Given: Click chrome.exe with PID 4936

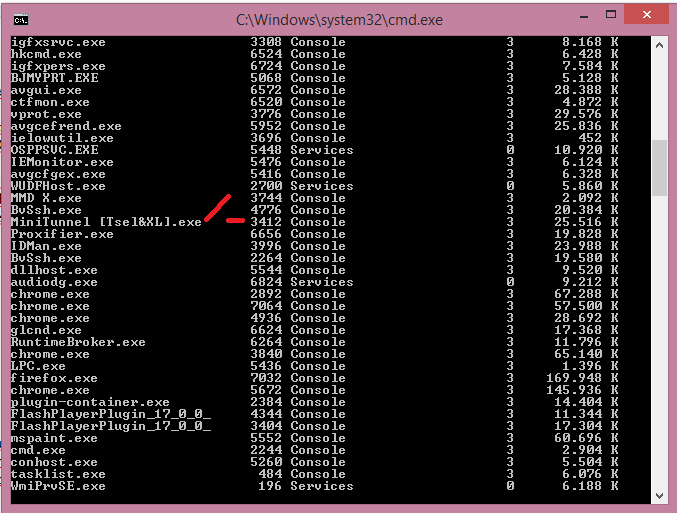Looking at the screenshot, I should (50, 318).
